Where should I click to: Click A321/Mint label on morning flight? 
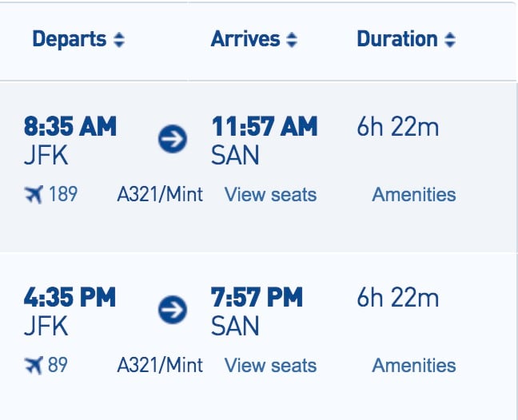click(x=160, y=194)
